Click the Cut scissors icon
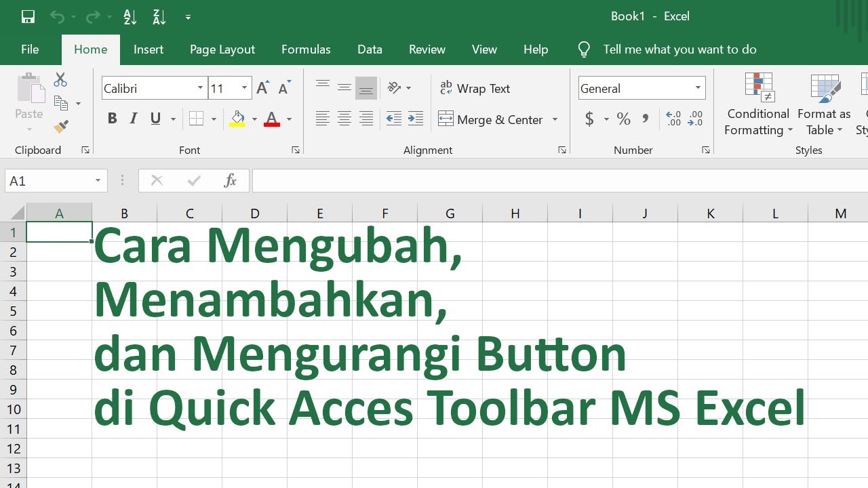 coord(60,80)
